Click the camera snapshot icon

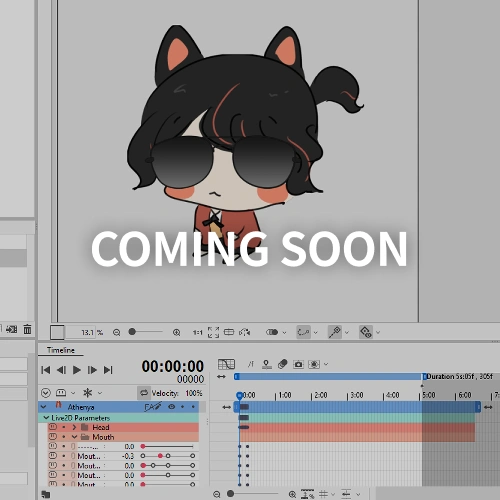298,364
